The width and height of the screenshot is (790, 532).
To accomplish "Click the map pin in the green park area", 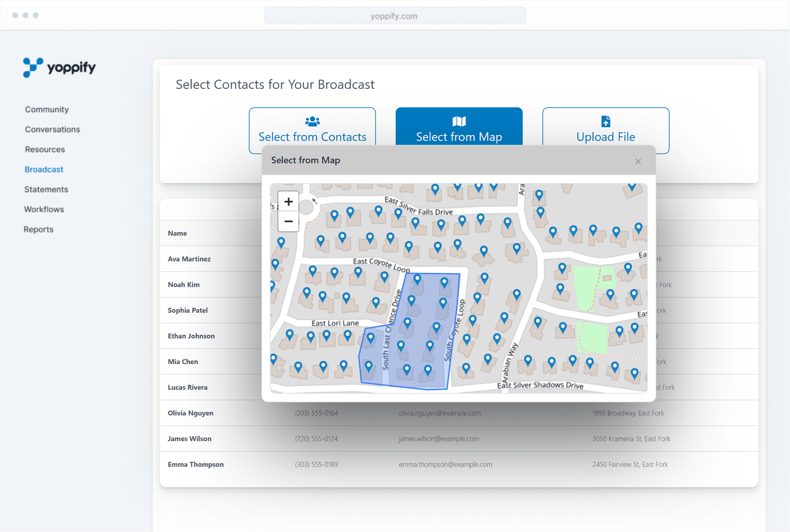I will tap(610, 294).
